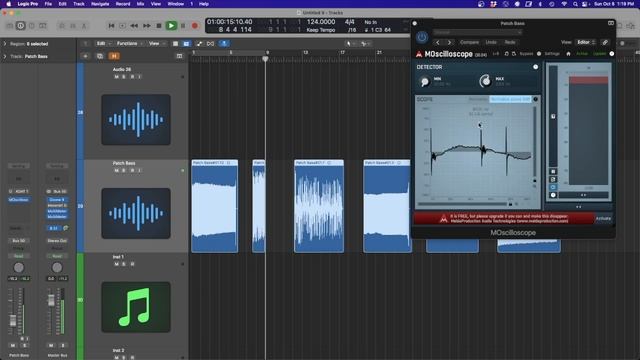Go to the previous plugin preset arrow
The image size is (640, 360).
point(438,42)
